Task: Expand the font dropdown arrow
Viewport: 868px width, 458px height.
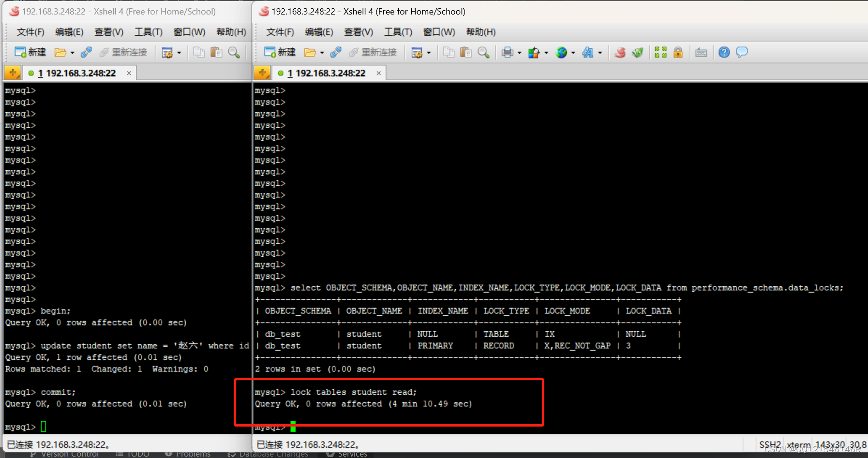Action: click(600, 53)
